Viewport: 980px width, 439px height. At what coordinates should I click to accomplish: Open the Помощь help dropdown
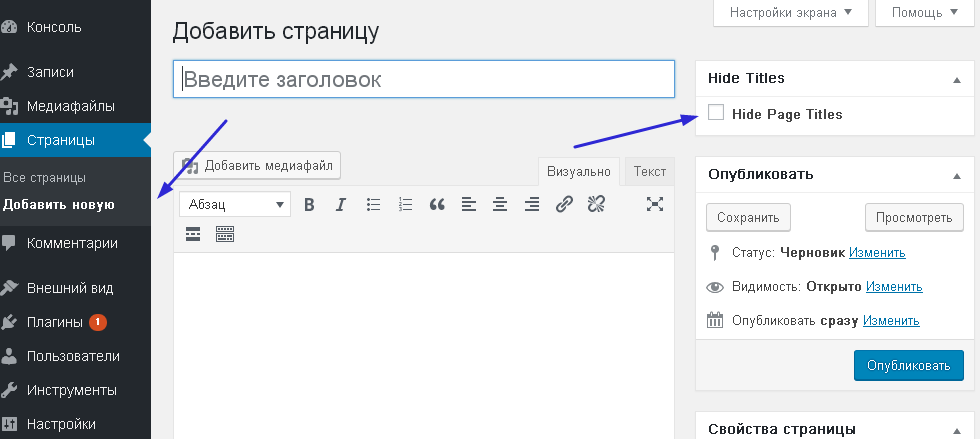(924, 13)
